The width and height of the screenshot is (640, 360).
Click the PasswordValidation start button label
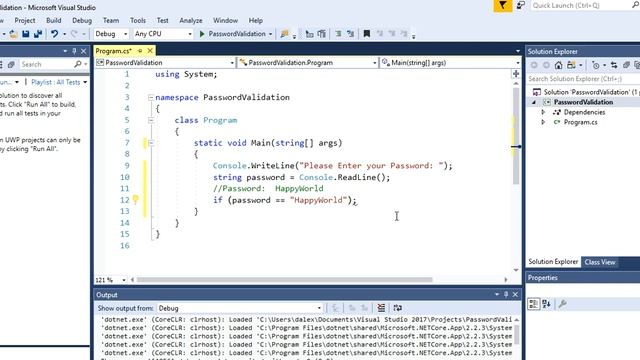(x=237, y=34)
